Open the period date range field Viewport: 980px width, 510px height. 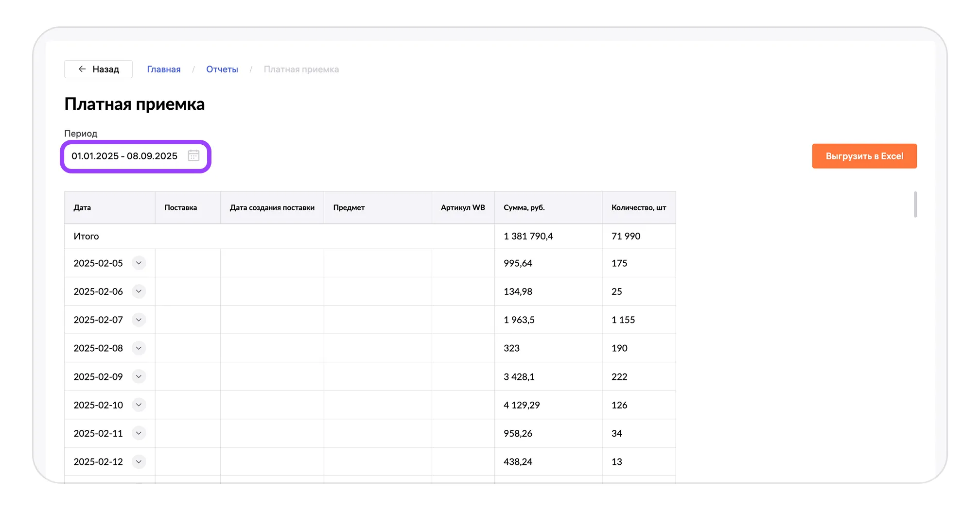124,156
